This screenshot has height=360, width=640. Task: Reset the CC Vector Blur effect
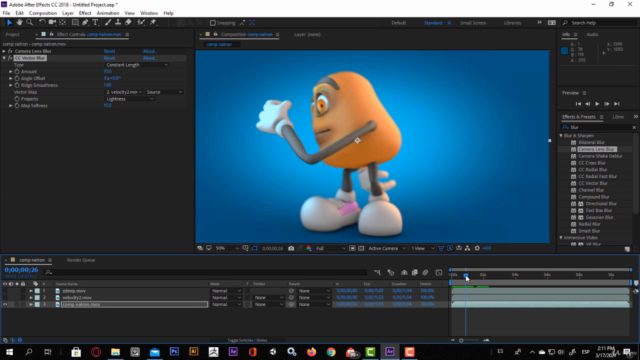pos(109,58)
